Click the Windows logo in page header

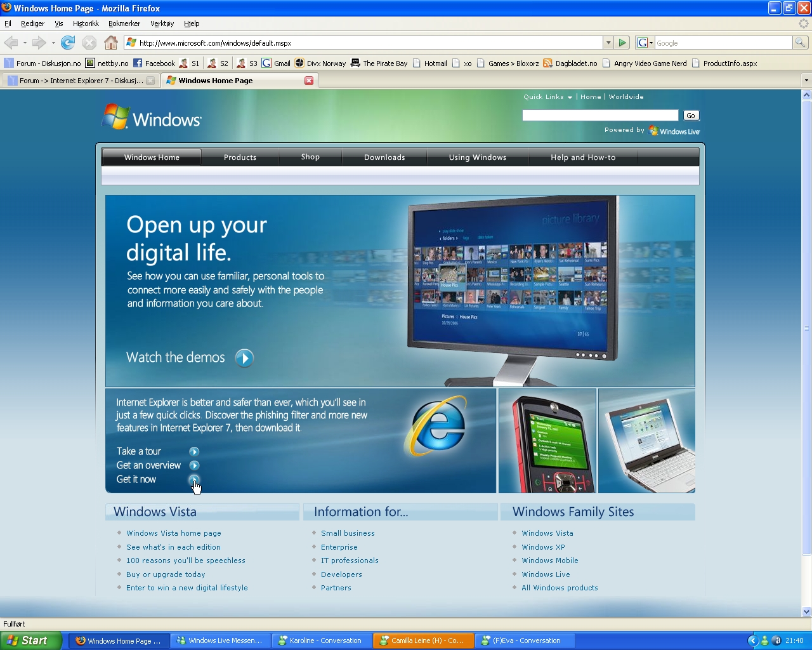[152, 117]
